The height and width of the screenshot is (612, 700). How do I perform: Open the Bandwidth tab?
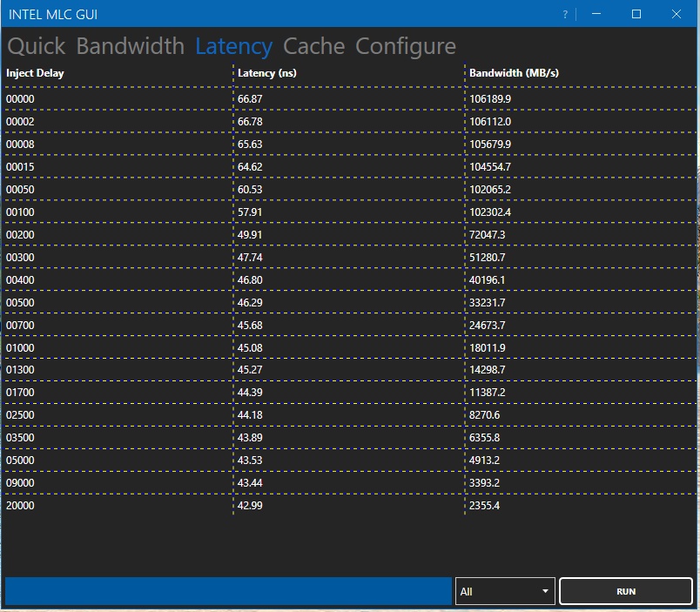tap(130, 46)
